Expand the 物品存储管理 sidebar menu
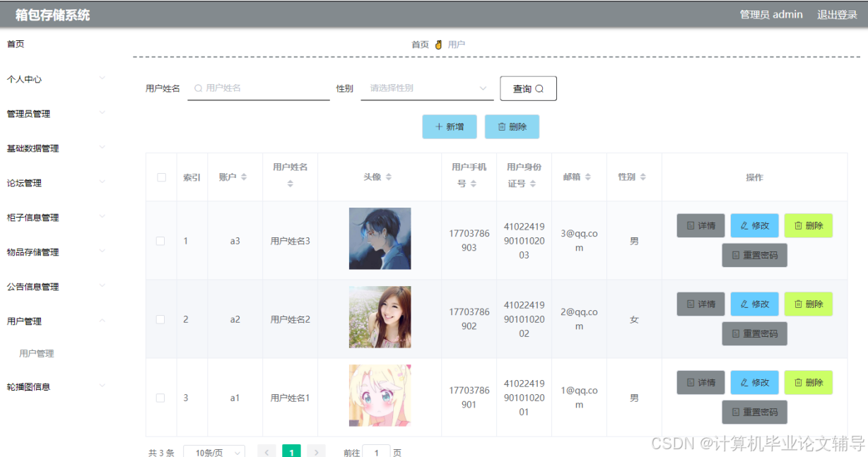Viewport: 868px width, 457px height. [x=55, y=252]
